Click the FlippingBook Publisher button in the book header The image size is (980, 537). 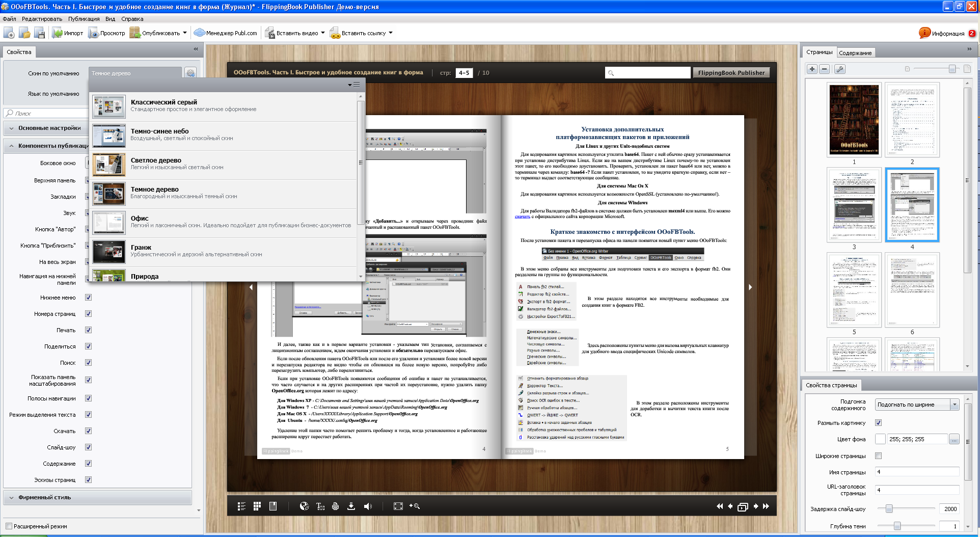click(731, 73)
